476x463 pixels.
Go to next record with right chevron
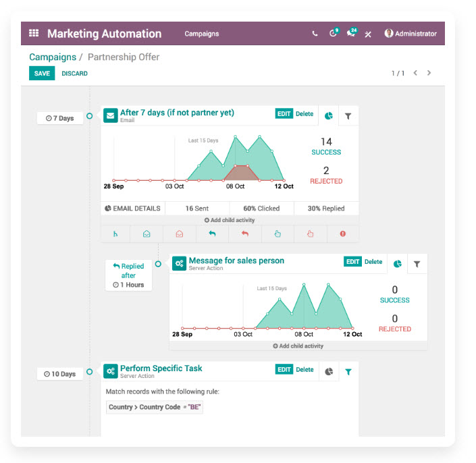pos(429,73)
